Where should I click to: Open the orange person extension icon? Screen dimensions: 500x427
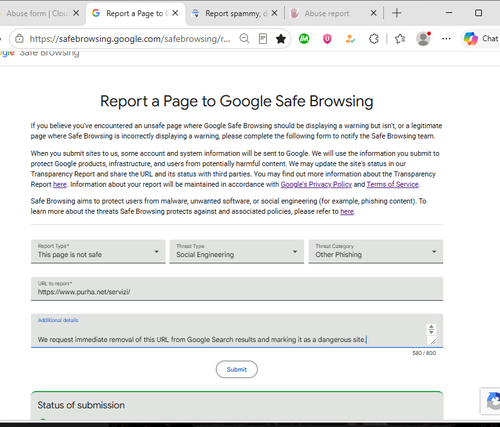coord(350,39)
